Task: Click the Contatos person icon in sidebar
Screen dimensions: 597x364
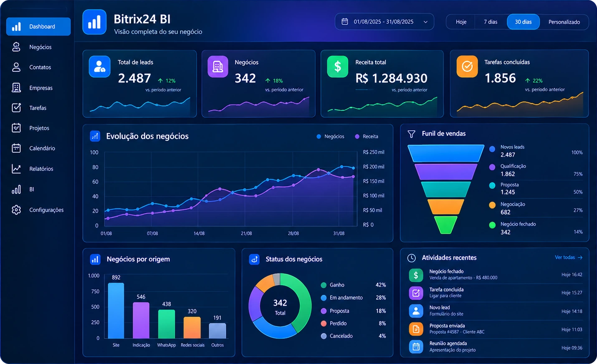Action: pos(16,67)
